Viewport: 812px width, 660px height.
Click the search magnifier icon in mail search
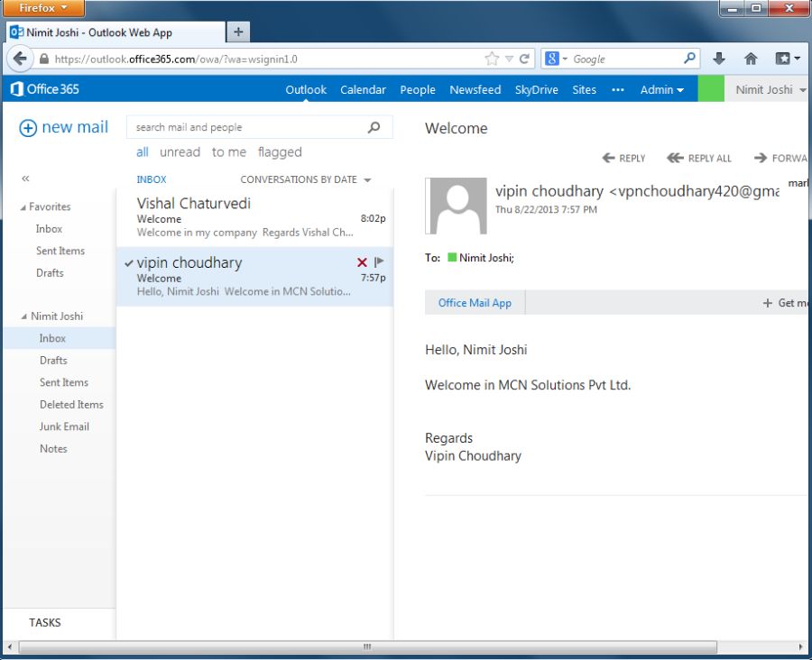click(374, 127)
